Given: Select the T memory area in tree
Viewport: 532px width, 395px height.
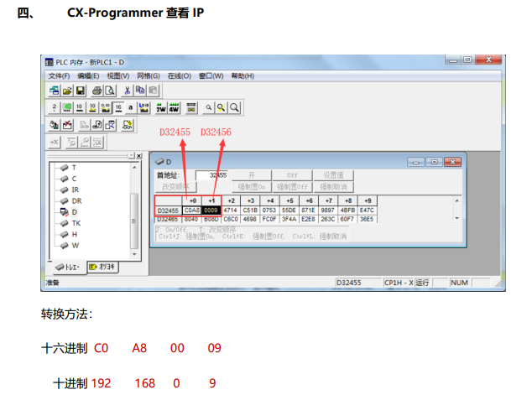Looking at the screenshot, I should coord(74,168).
